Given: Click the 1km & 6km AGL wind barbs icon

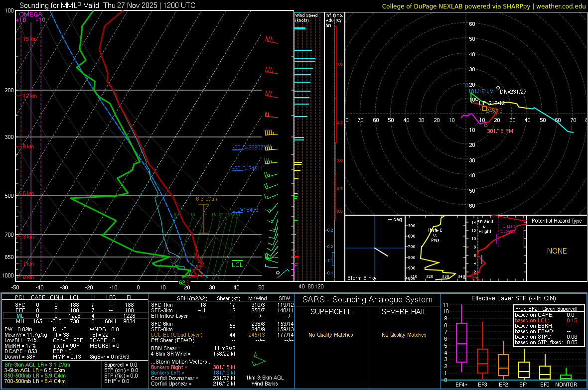Looking at the screenshot, I should coord(259,359).
